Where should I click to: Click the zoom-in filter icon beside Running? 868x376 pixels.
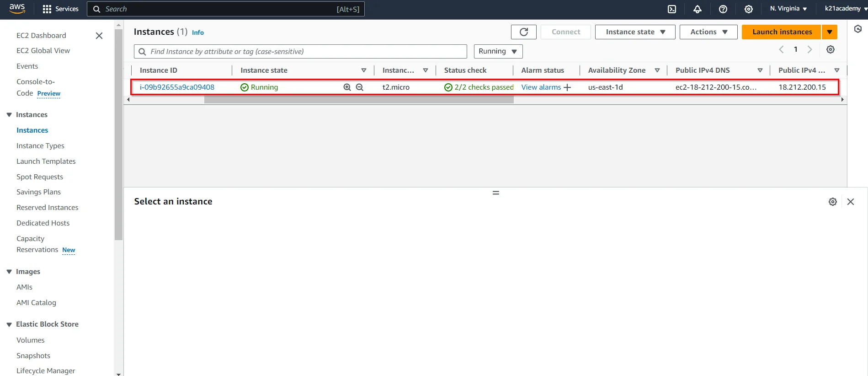(x=347, y=87)
